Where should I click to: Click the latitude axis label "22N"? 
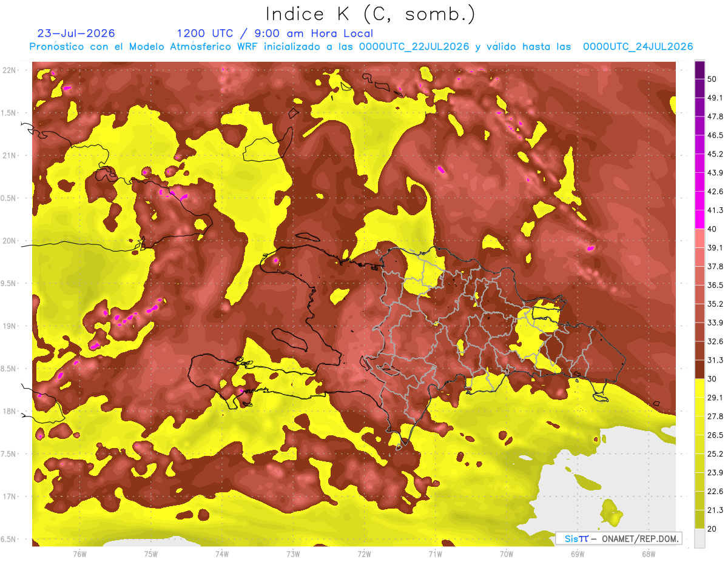coord(10,70)
